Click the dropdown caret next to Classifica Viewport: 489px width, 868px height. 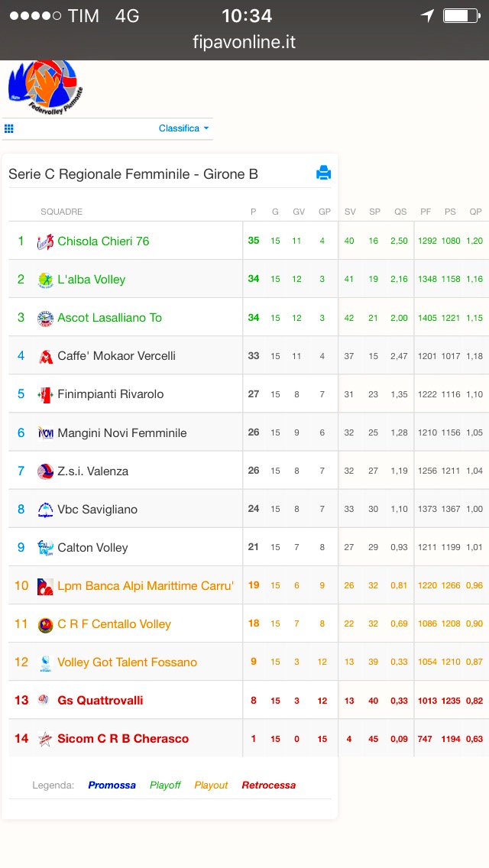tap(206, 128)
